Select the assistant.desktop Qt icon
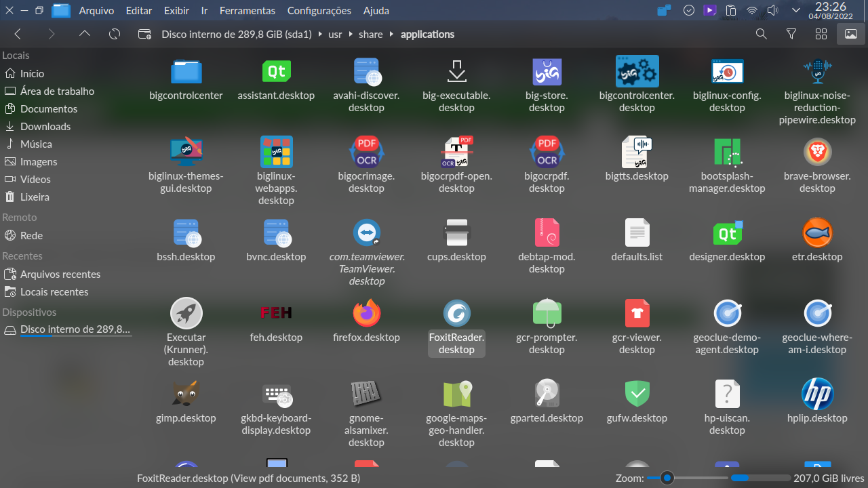This screenshot has width=868, height=488. [x=276, y=71]
